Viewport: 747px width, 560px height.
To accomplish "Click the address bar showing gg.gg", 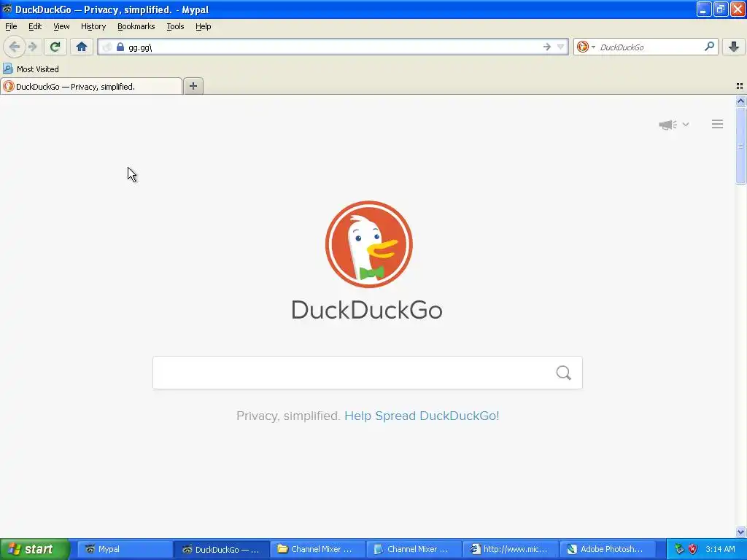I will pos(333,47).
